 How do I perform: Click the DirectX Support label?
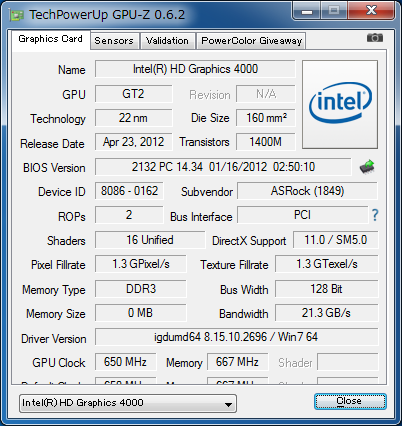pos(249,241)
